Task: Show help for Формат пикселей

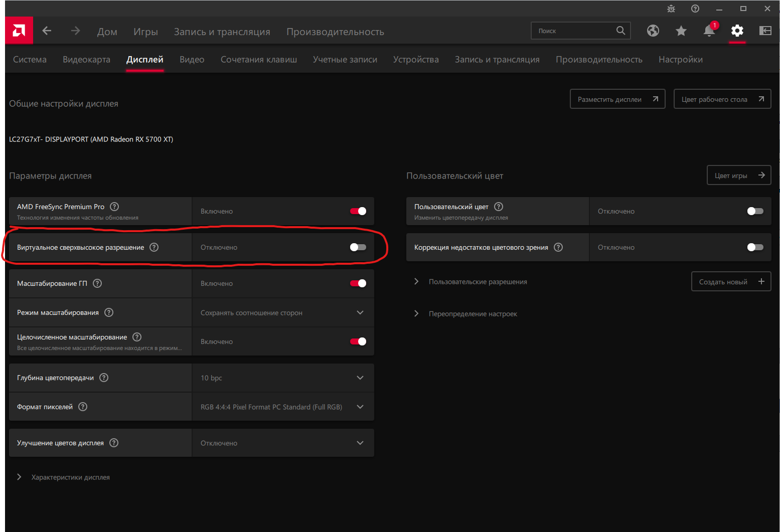Action: point(83,407)
